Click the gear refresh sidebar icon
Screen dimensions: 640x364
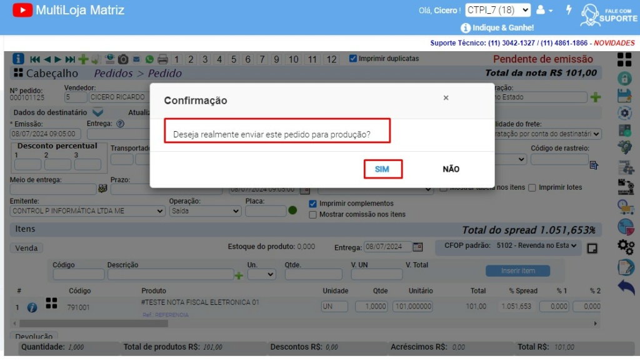pos(624,113)
